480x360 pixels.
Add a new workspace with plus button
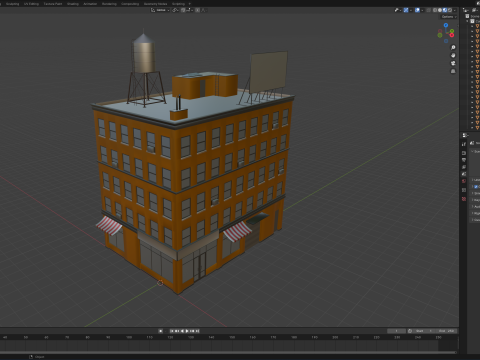point(190,4)
